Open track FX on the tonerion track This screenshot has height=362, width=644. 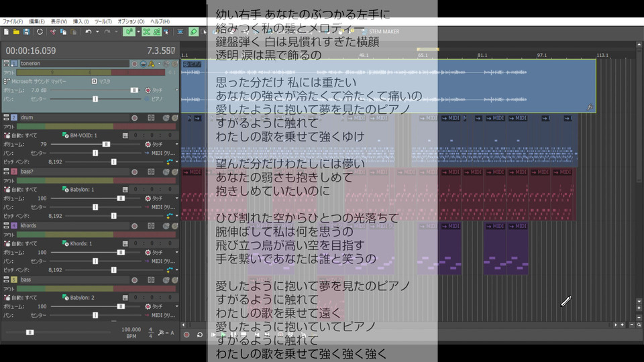[152, 64]
